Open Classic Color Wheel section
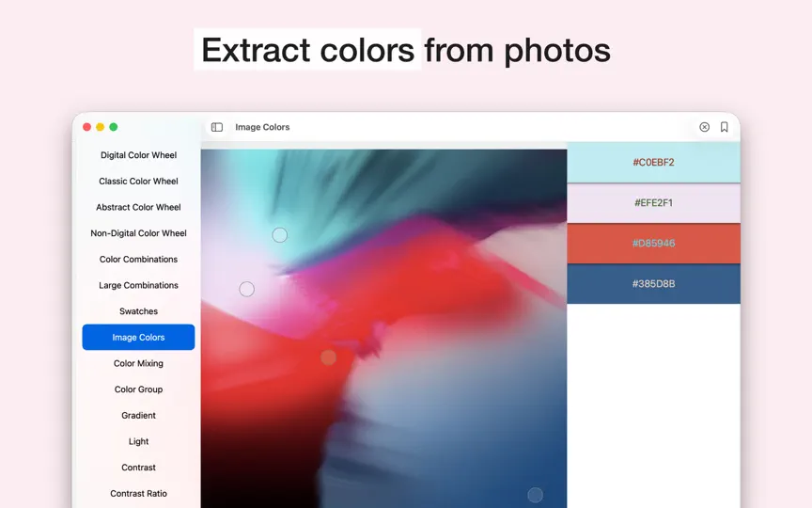 pyautogui.click(x=138, y=181)
